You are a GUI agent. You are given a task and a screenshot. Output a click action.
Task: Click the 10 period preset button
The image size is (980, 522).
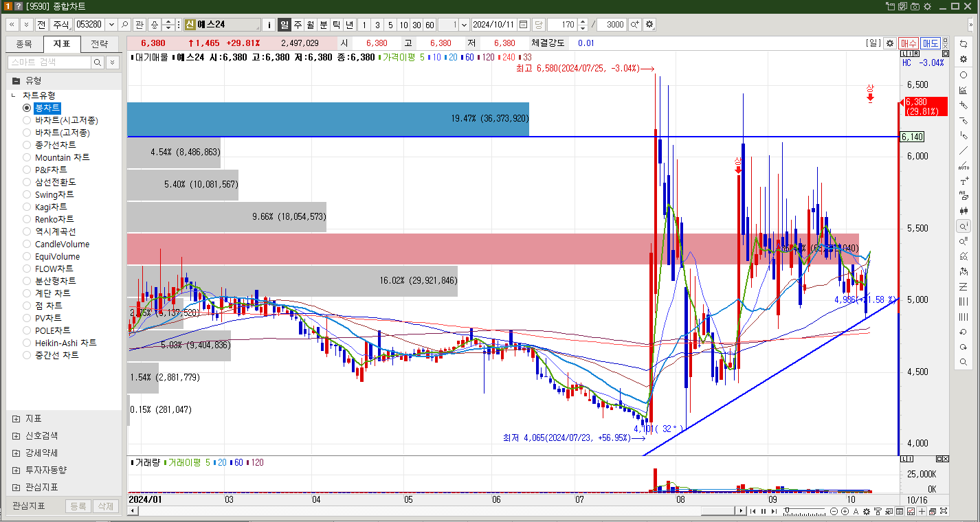(x=403, y=25)
